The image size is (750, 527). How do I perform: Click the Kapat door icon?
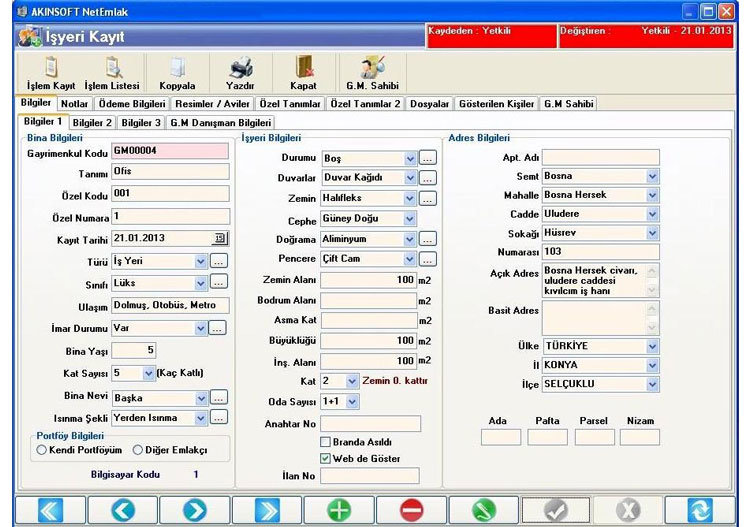coord(303,73)
